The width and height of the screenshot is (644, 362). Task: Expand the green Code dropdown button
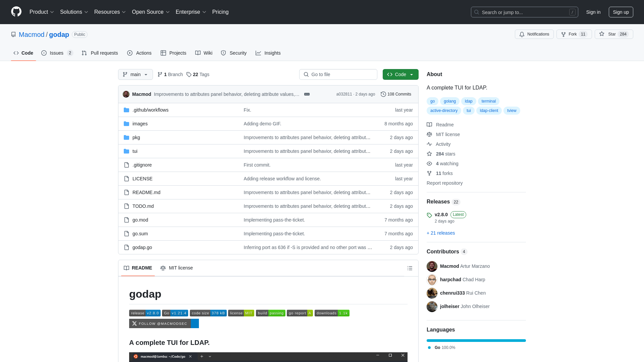(400, 74)
